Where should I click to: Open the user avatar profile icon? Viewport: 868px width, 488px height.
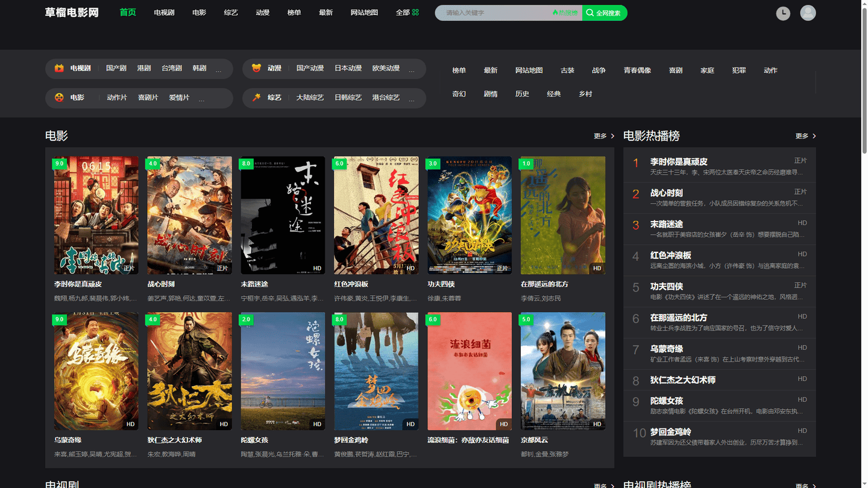point(808,13)
